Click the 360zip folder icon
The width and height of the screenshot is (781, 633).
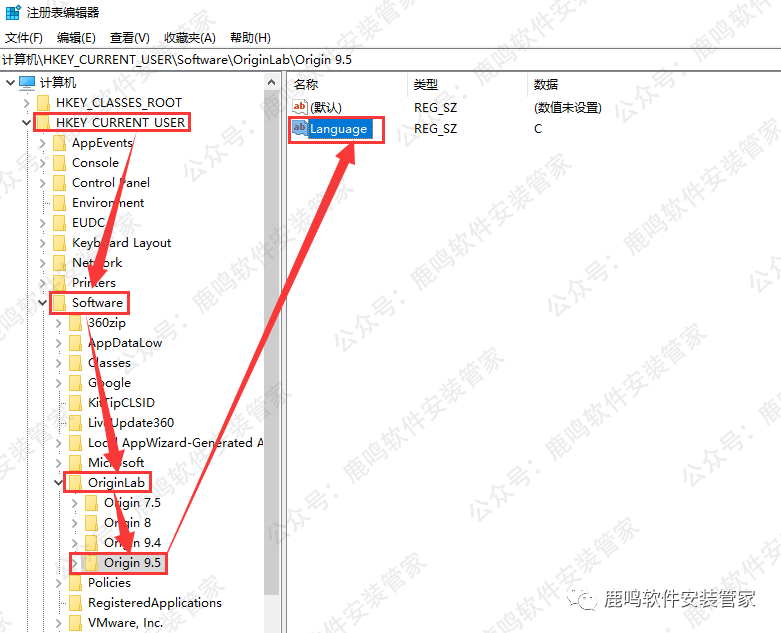point(75,323)
